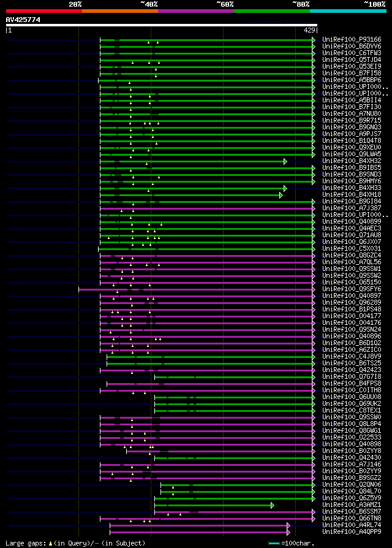Click the arrowhead ending the B4XH18 alignment

(x=281, y=195)
